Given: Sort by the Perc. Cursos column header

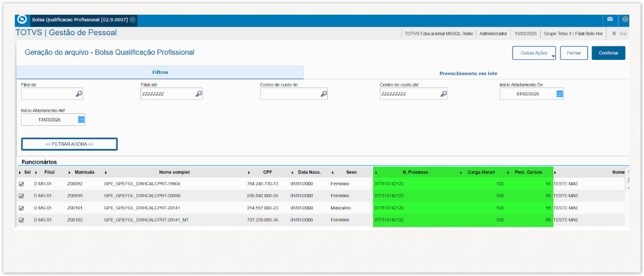Looking at the screenshot, I should (x=528, y=172).
